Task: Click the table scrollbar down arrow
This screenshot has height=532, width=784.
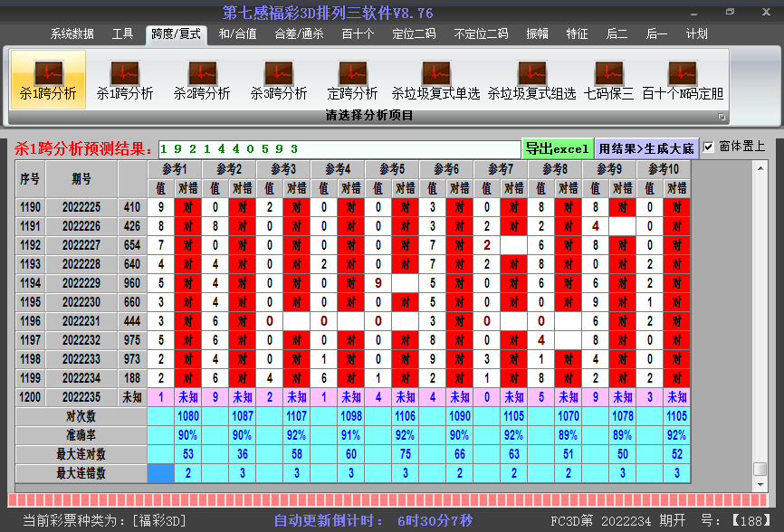Action: (x=760, y=485)
